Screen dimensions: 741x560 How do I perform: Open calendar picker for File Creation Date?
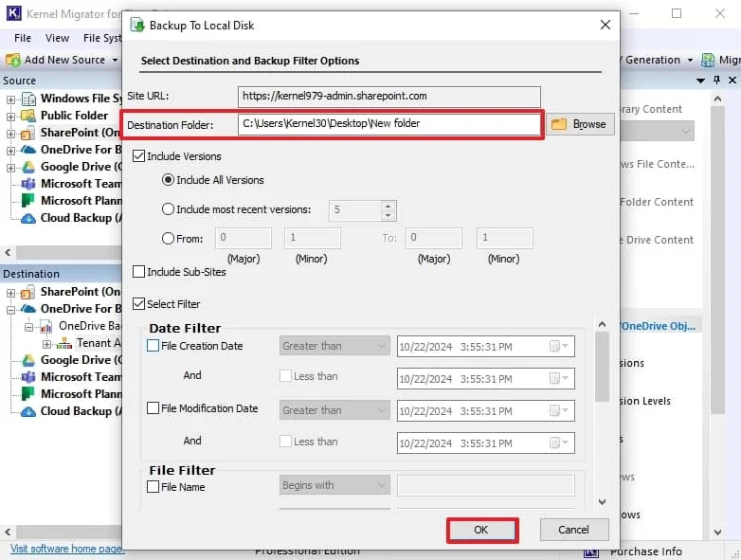pos(559,347)
